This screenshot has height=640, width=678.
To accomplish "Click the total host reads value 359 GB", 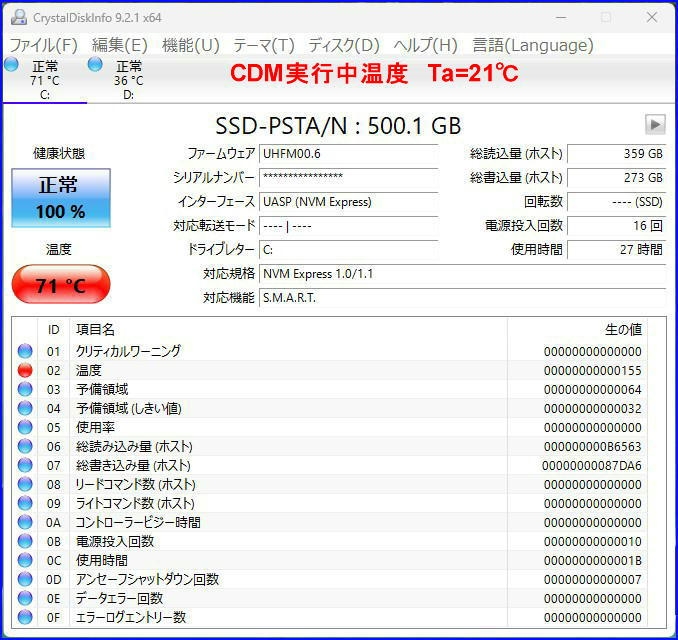I will point(616,154).
